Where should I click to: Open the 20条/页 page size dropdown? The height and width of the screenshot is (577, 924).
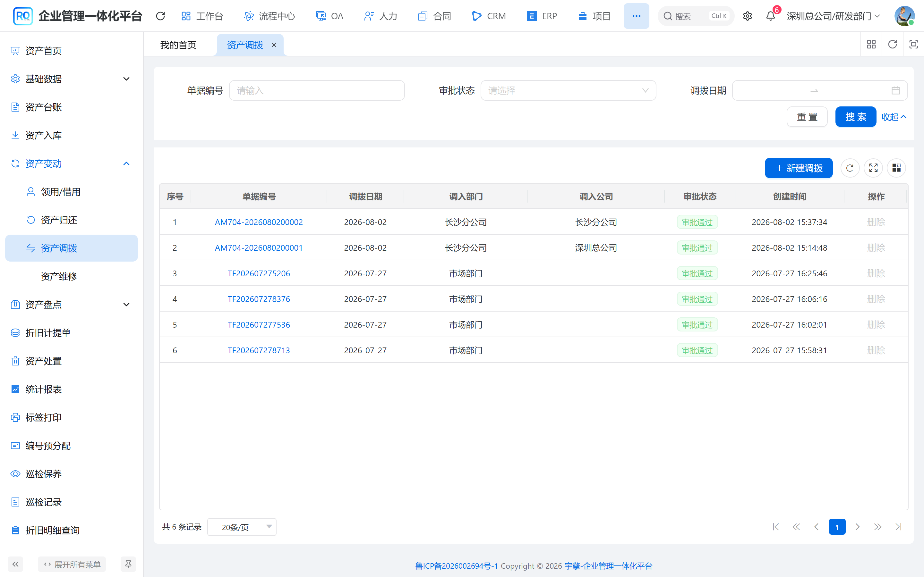[x=242, y=527]
